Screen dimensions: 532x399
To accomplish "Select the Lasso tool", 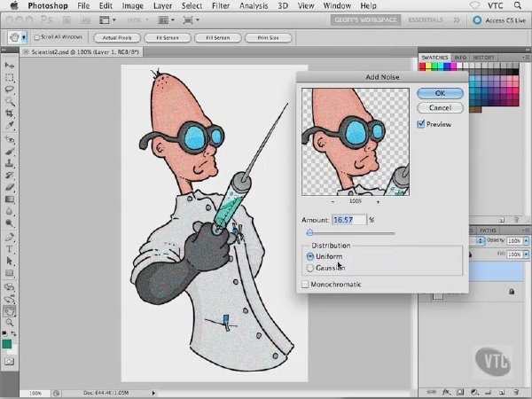I will [9, 90].
